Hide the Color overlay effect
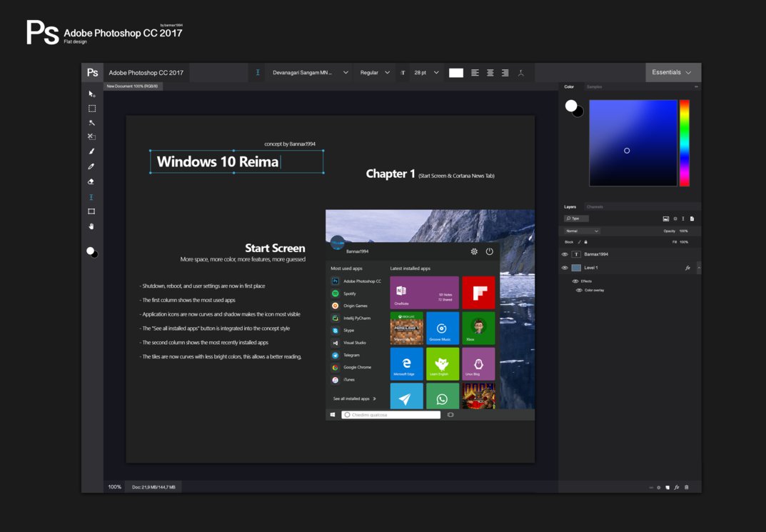 coord(579,290)
